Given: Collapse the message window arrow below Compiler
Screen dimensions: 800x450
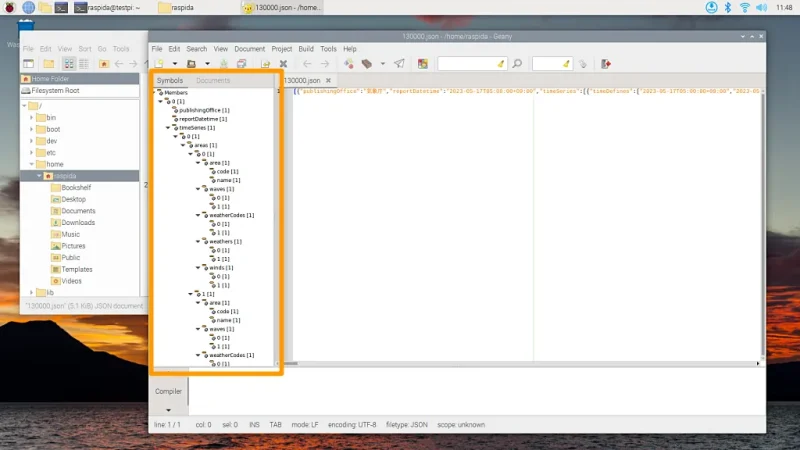Looking at the screenshot, I should pyautogui.click(x=168, y=410).
